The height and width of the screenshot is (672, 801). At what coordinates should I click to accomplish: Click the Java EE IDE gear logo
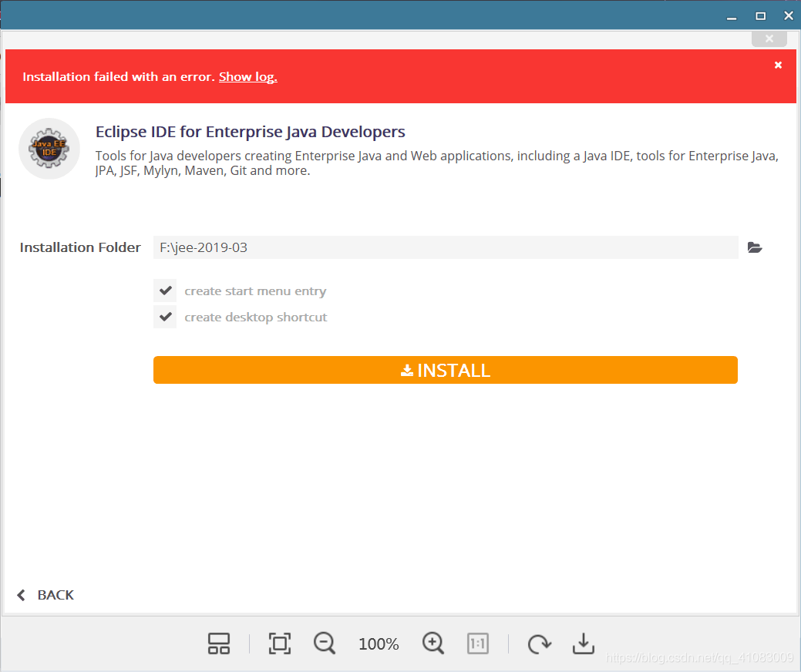tap(49, 149)
